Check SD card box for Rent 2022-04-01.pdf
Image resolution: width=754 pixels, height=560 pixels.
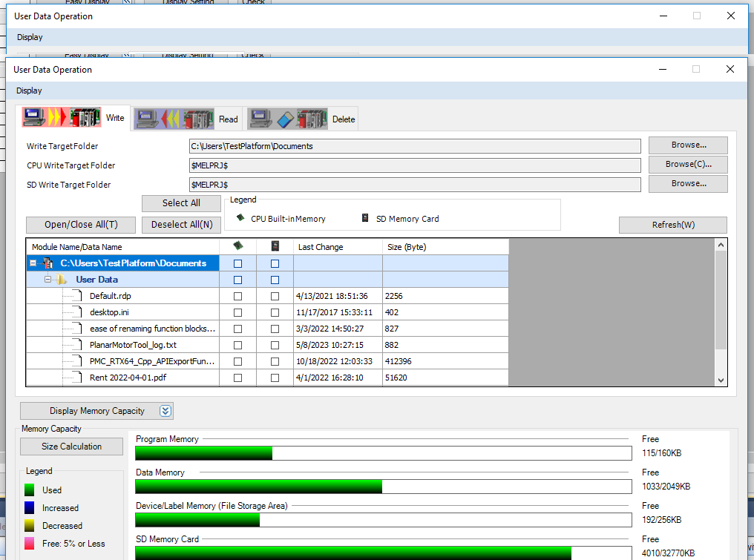275,378
